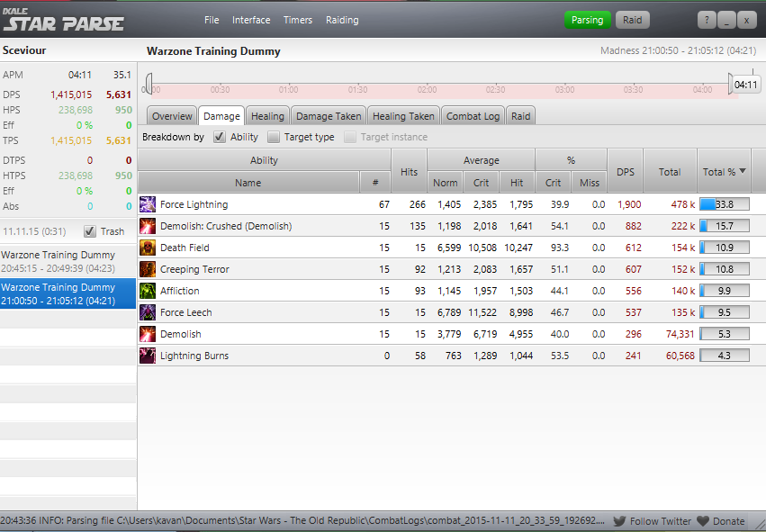Click the Death Field ability icon
The image size is (766, 532).
(x=148, y=248)
